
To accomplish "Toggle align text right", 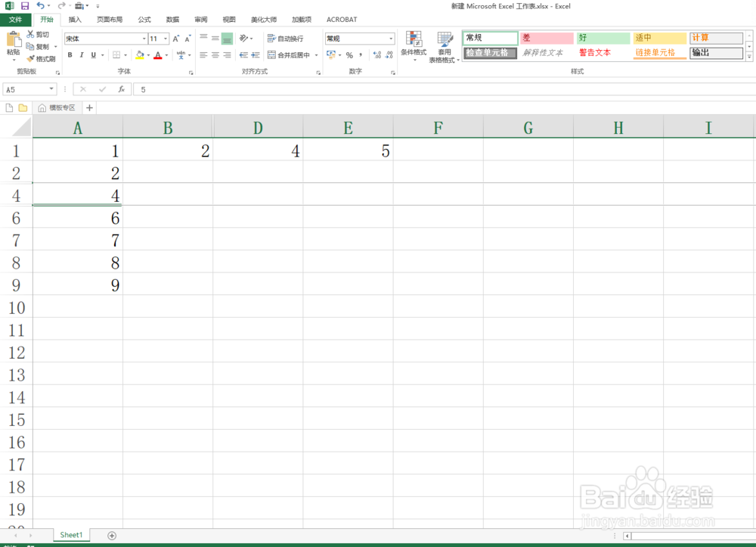I will [227, 55].
